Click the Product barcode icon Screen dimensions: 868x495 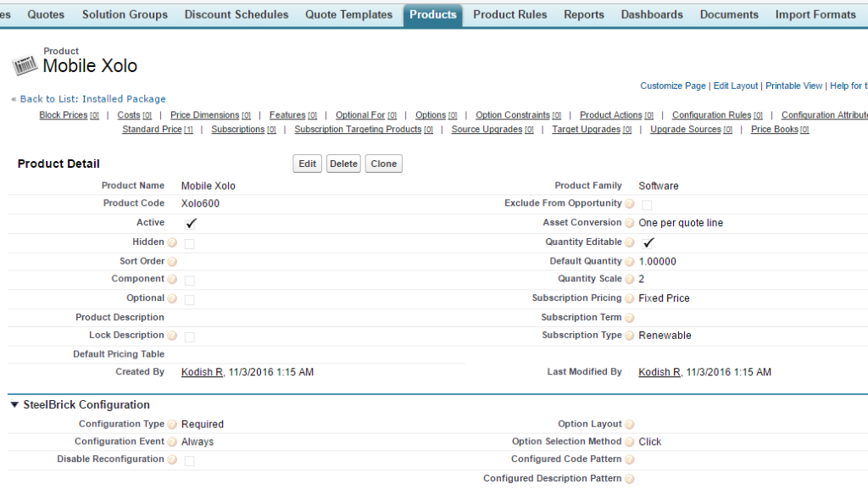[x=25, y=64]
